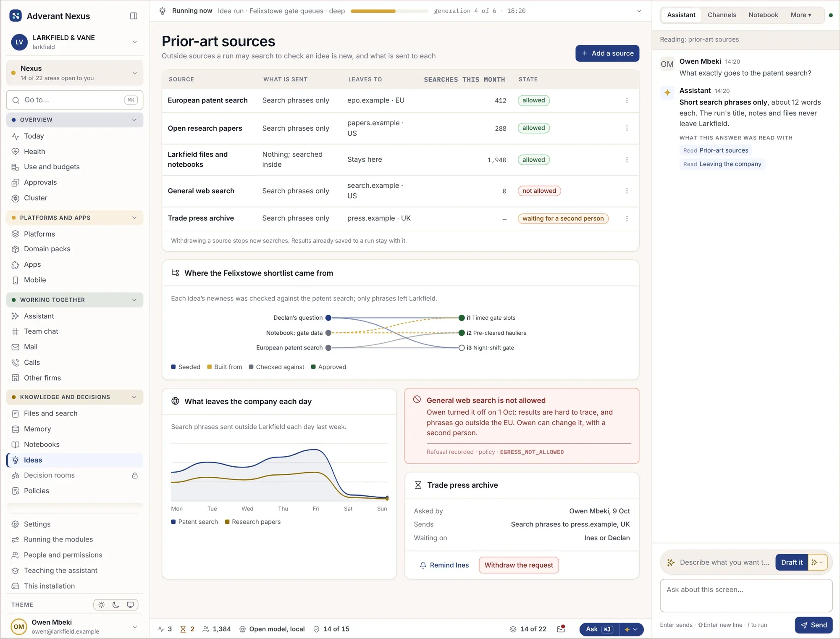
Task: Switch to the Notebook tab
Action: pos(763,15)
